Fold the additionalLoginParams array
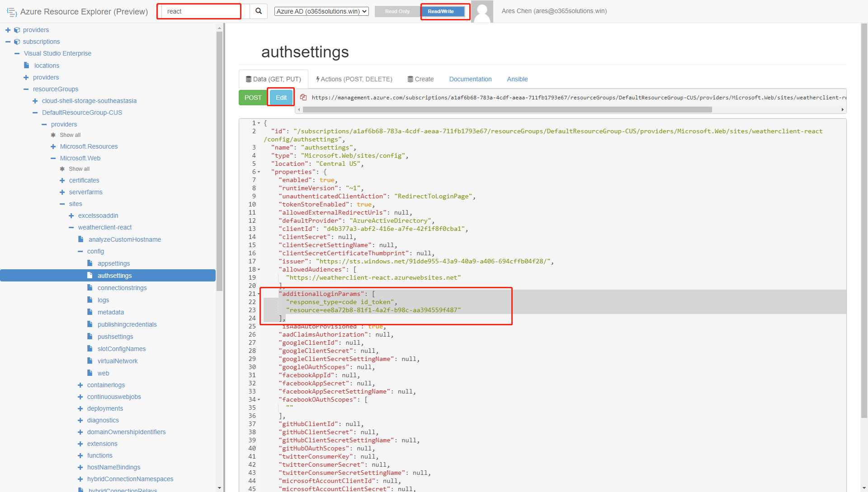Screen dimensions: 868x492 [259, 294]
